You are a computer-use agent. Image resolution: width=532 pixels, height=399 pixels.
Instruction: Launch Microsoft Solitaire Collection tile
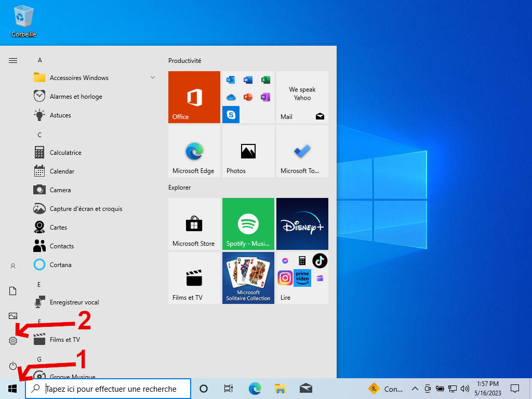(x=248, y=278)
